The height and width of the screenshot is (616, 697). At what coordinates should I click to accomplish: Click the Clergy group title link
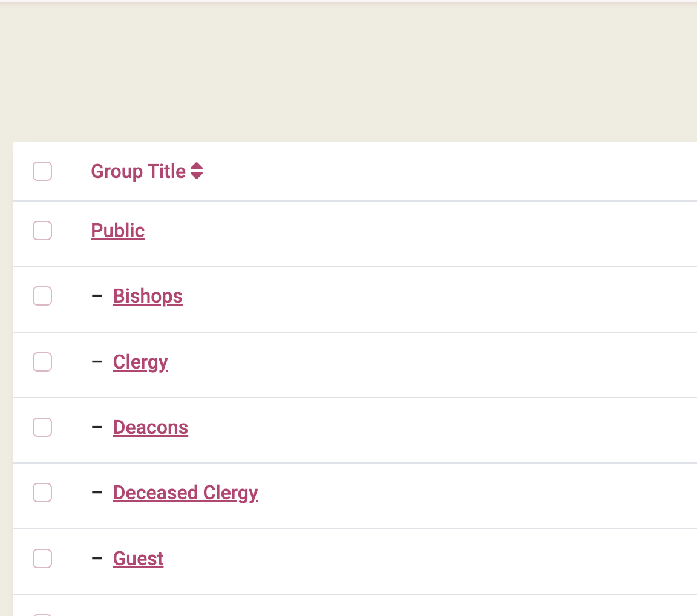(140, 362)
